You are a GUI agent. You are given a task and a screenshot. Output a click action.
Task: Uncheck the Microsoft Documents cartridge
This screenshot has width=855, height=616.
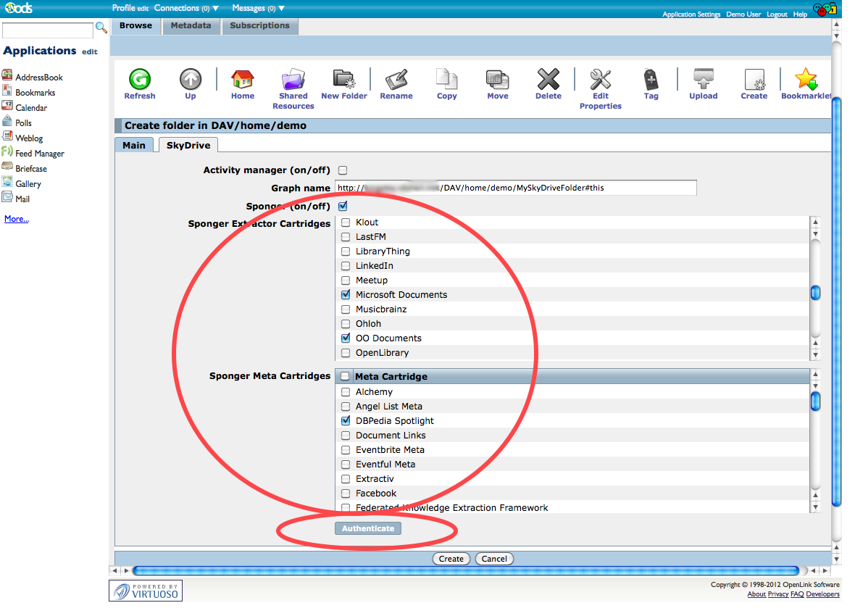click(346, 295)
